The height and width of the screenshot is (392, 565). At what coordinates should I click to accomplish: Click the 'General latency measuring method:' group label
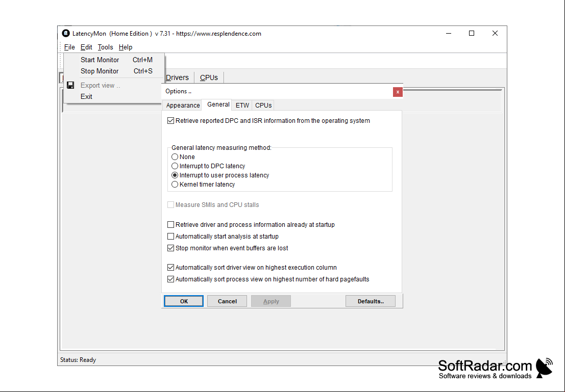[x=221, y=148]
